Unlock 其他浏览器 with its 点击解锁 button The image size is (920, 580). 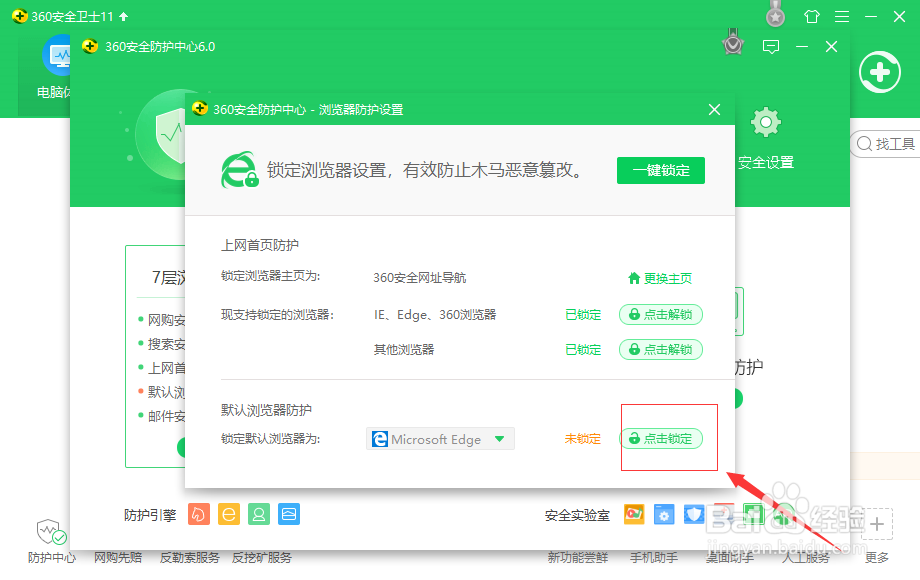pyautogui.click(x=661, y=350)
